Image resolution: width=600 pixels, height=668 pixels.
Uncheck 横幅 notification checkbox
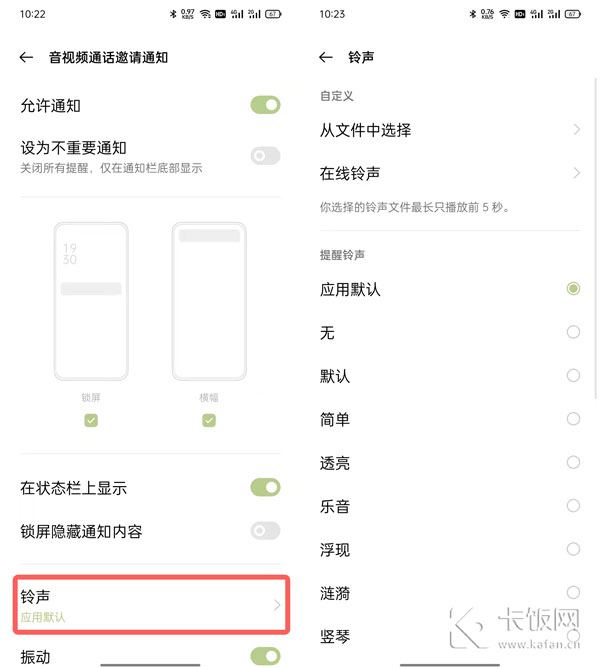[x=209, y=420]
